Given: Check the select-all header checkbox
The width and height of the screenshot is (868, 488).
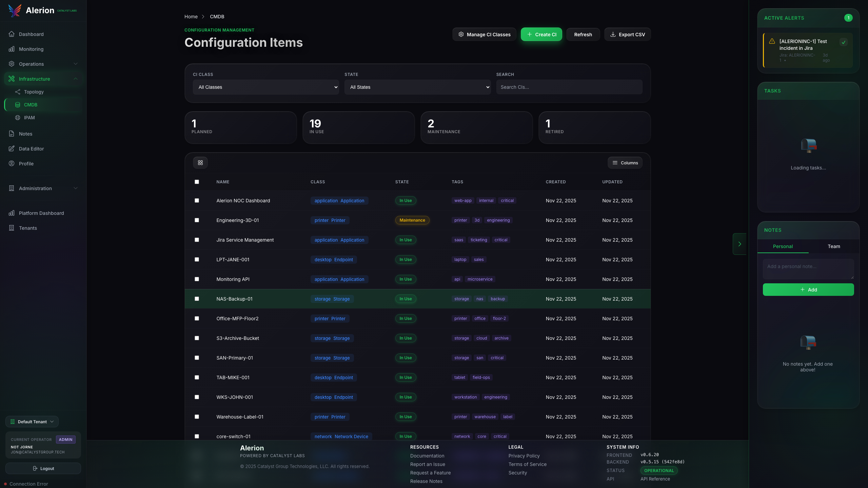Looking at the screenshot, I should point(197,182).
